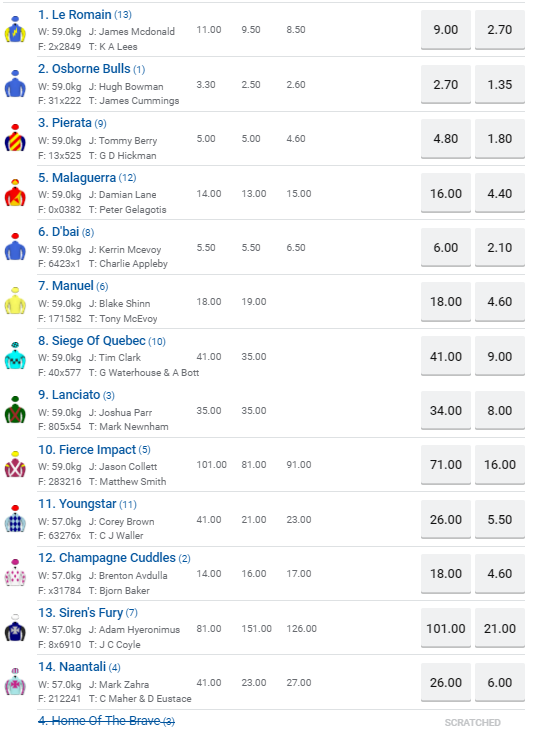Select Naantali place odds 6.00

(500, 682)
